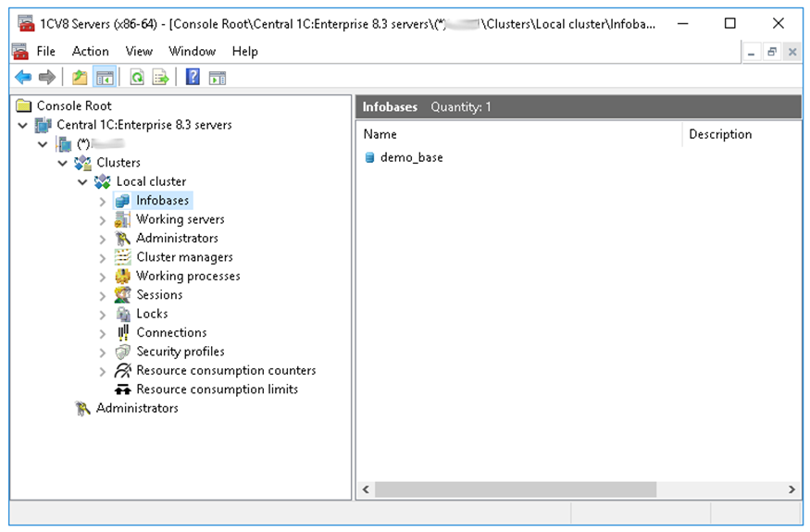This screenshot has width=810, height=532.
Task: Select the Working processes node icon
Action: (122, 276)
